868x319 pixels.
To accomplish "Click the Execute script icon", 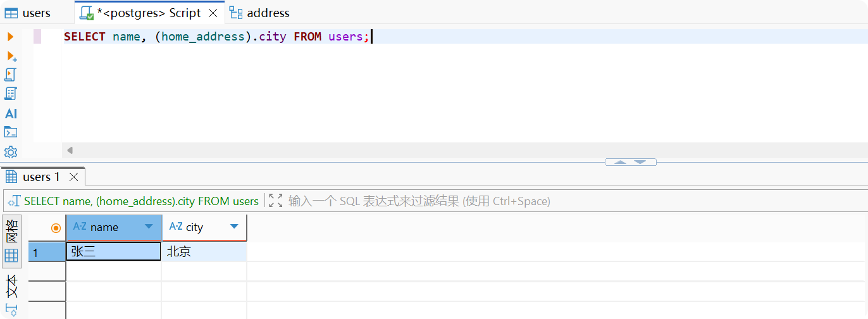I will point(11,75).
